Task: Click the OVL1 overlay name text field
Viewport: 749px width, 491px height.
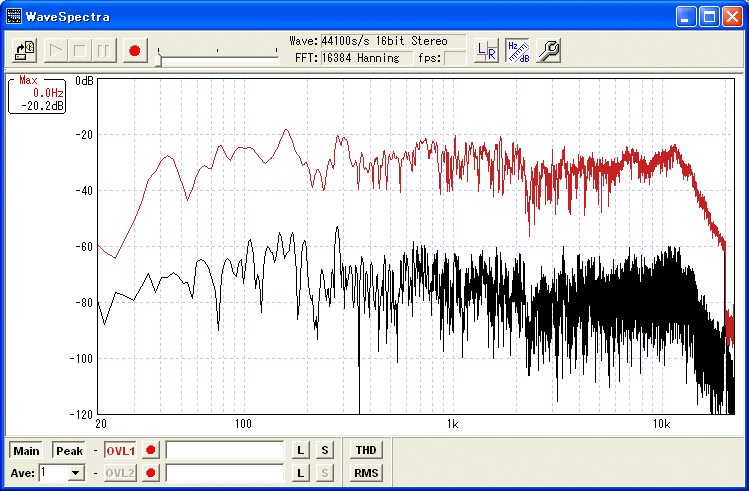Action: (225, 451)
